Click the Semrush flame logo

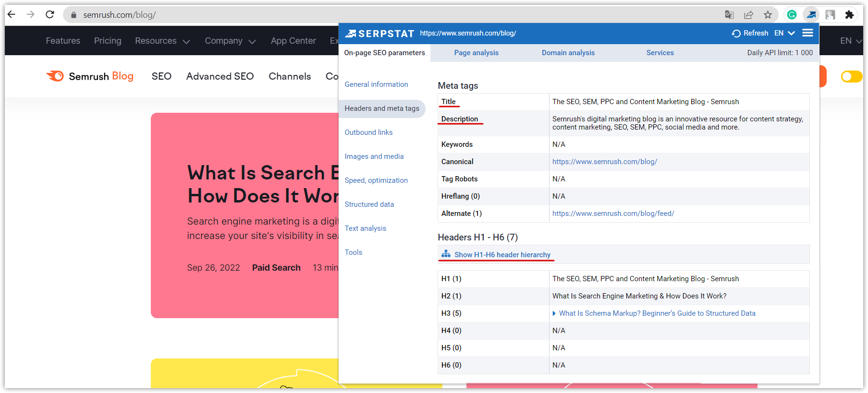55,76
